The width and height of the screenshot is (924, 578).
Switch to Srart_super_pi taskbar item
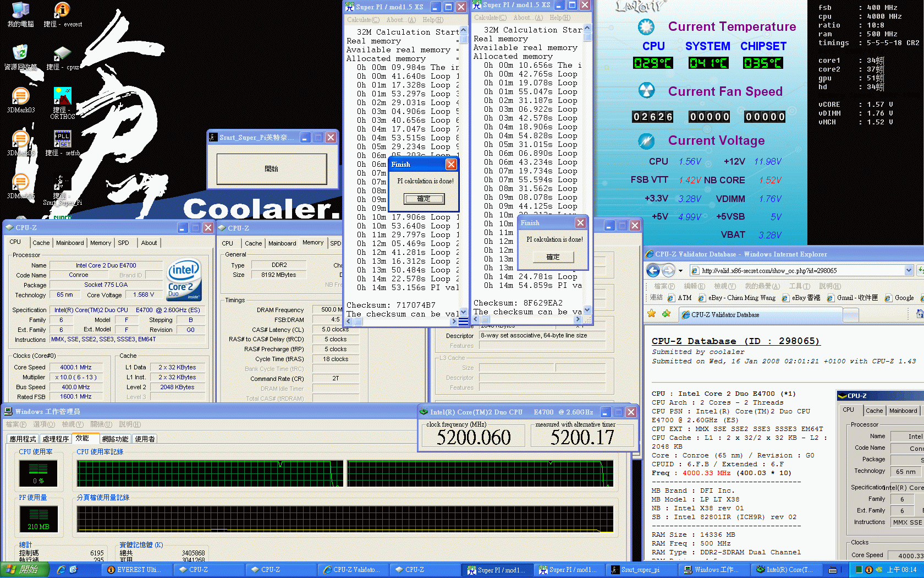point(641,570)
